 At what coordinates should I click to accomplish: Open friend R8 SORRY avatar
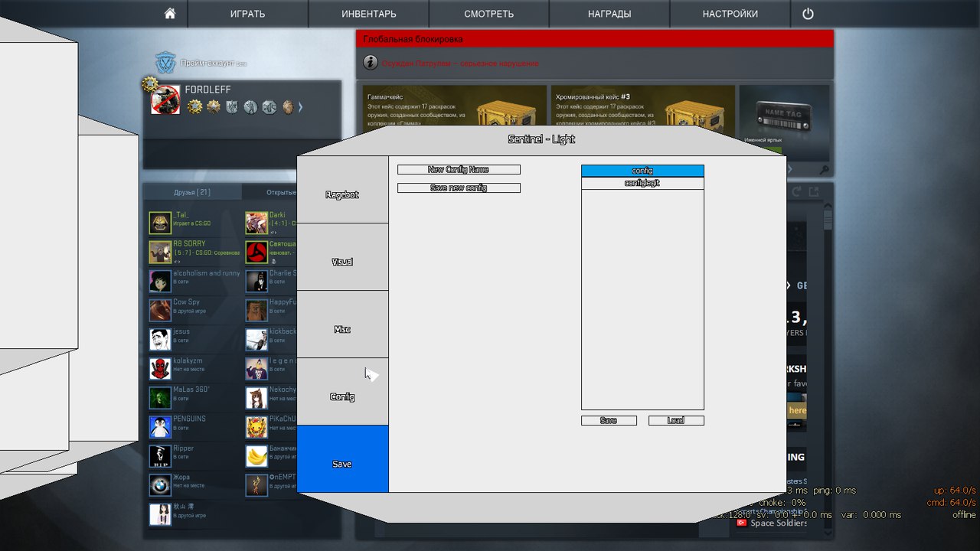pos(160,252)
